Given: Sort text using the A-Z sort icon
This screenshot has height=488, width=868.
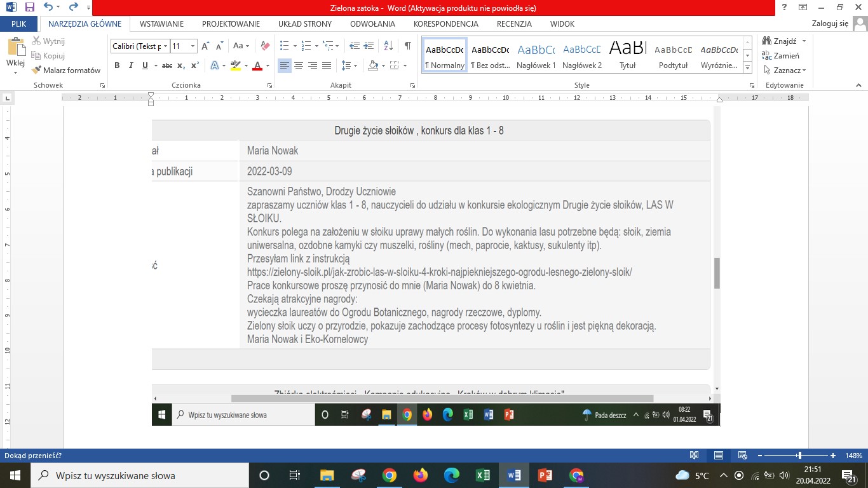Looking at the screenshot, I should tap(390, 46).
